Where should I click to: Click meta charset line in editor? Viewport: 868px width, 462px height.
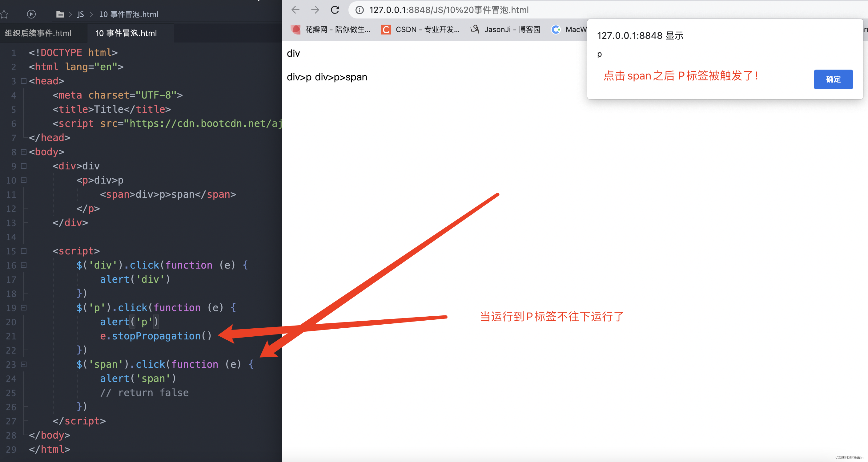pos(118,95)
